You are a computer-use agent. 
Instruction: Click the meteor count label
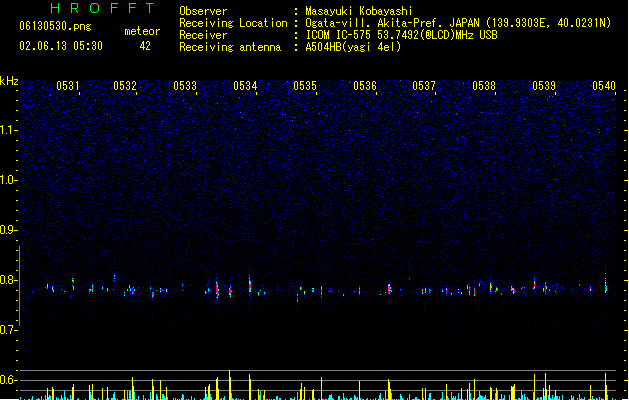point(142,31)
